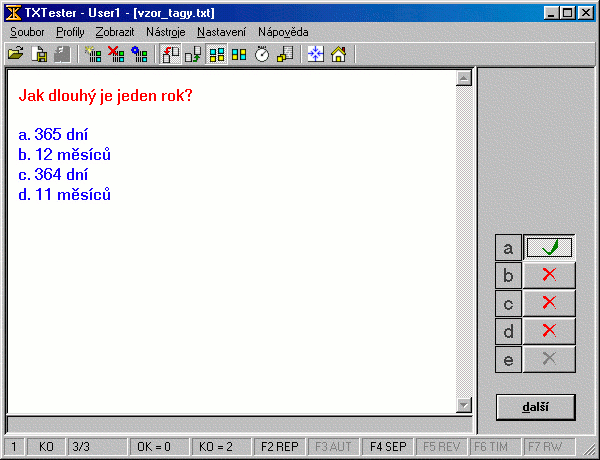Click the document with yellow squares icon
This screenshot has height=460, width=600.
click(x=285, y=54)
